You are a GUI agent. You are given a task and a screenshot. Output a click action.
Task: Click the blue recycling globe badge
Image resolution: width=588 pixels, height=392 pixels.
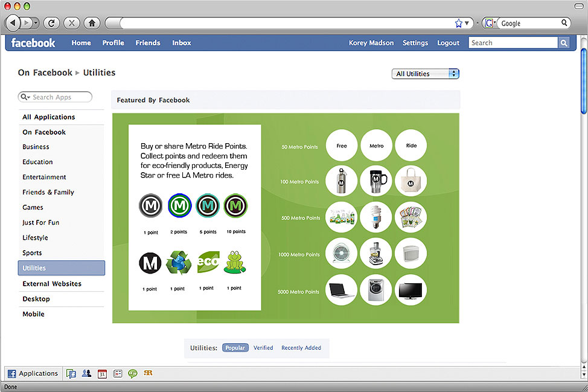[178, 263]
